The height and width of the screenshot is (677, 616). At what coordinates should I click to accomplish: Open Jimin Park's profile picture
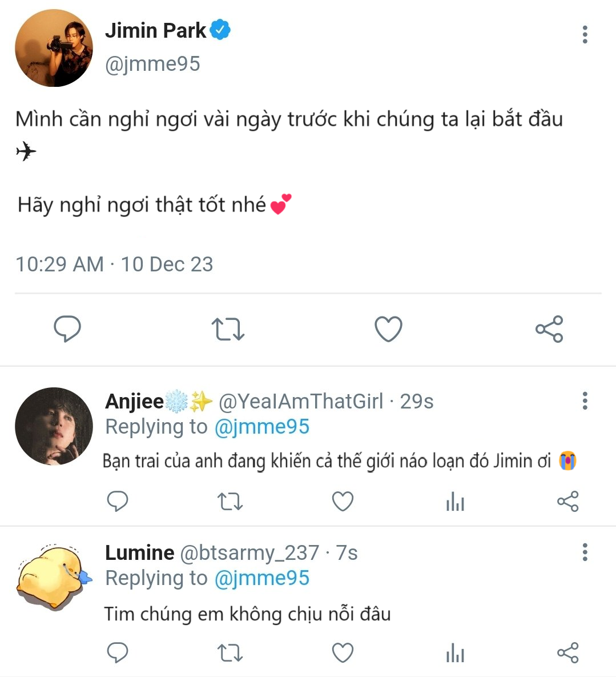click(x=54, y=48)
